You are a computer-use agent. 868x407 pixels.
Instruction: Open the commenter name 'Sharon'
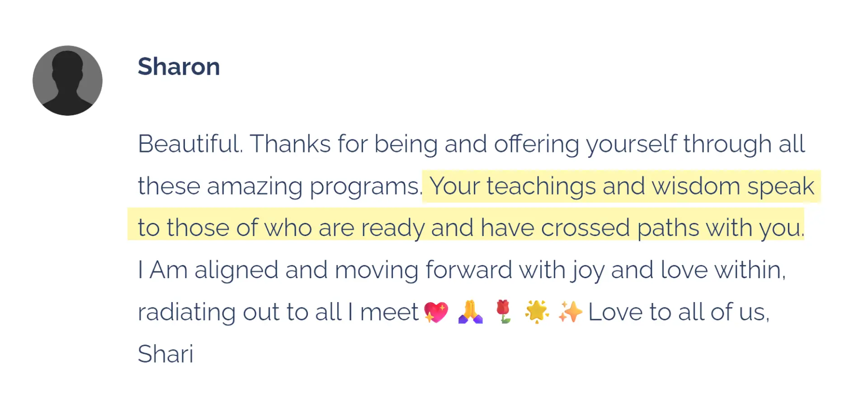179,67
